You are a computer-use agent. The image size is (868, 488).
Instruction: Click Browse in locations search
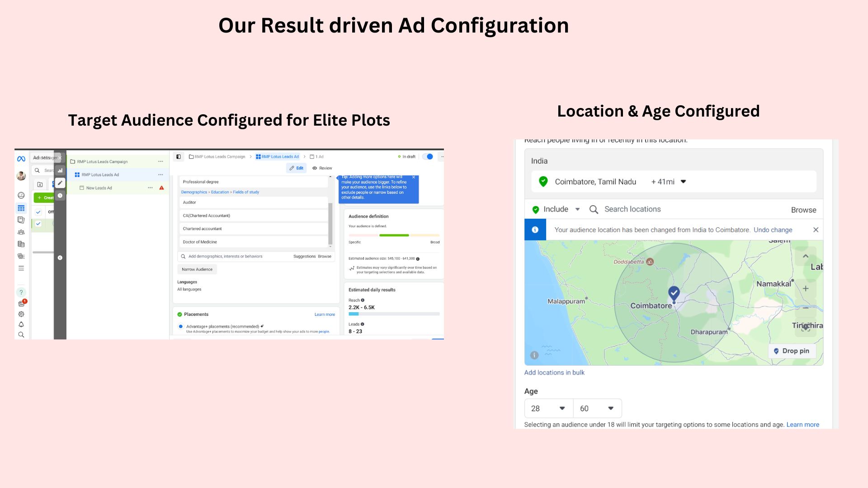pos(803,210)
